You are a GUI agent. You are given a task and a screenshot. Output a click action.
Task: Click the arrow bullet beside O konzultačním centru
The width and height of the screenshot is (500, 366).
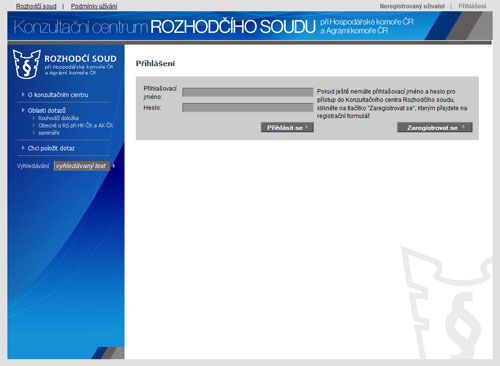coord(23,95)
